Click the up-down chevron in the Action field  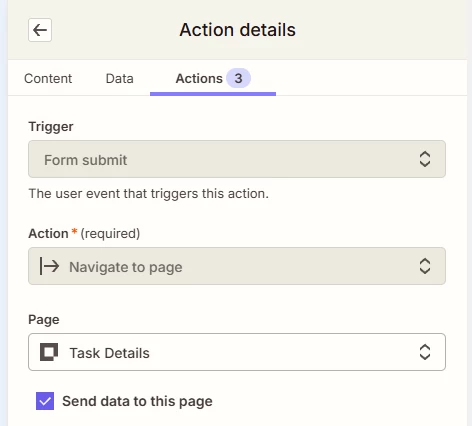tap(425, 266)
